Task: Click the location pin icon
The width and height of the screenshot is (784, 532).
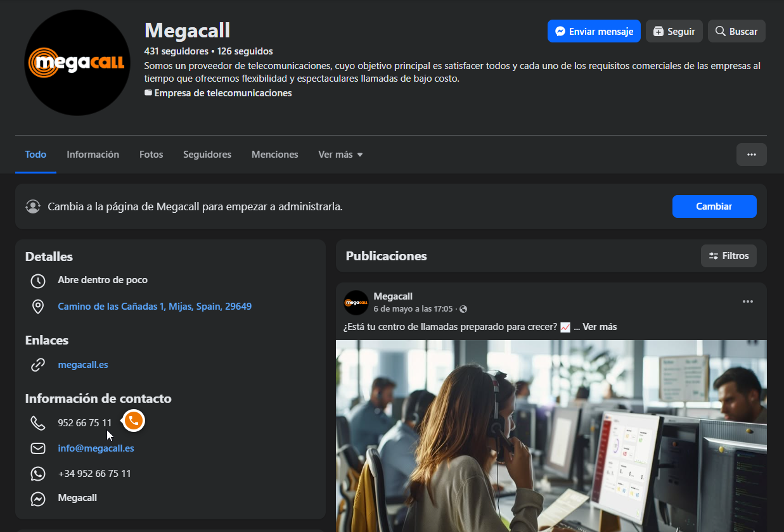Action: point(38,307)
